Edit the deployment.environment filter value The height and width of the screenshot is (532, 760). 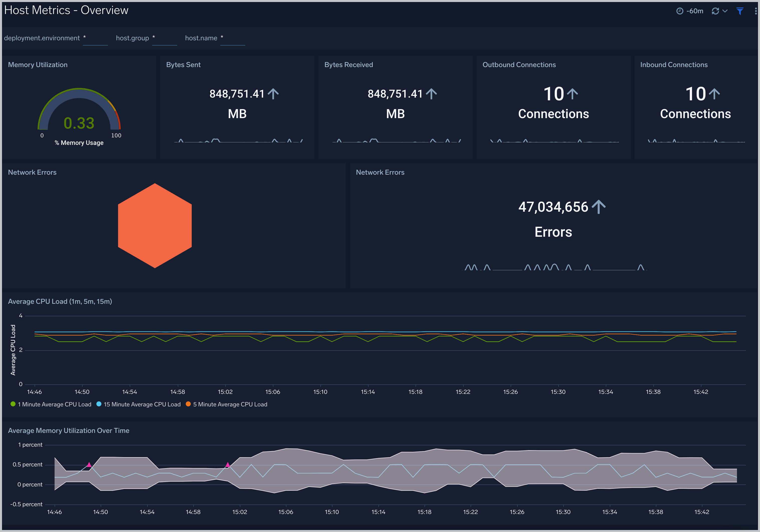pos(95,38)
